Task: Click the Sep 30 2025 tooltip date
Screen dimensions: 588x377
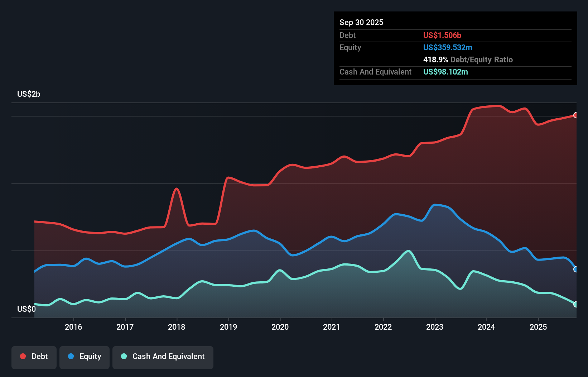Action: (x=361, y=22)
